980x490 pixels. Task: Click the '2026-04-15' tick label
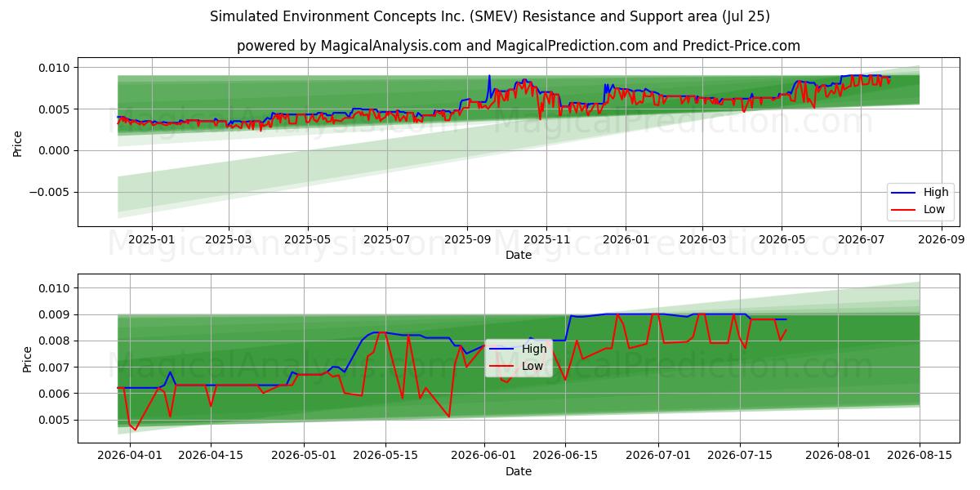click(211, 456)
